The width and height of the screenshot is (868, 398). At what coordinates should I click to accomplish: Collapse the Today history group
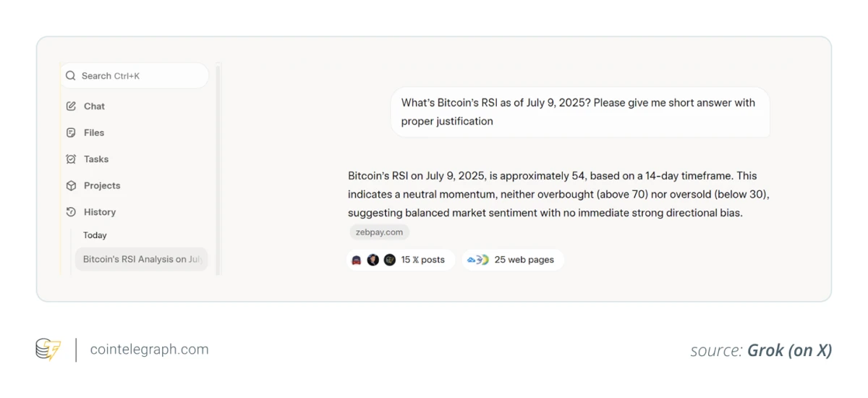95,235
